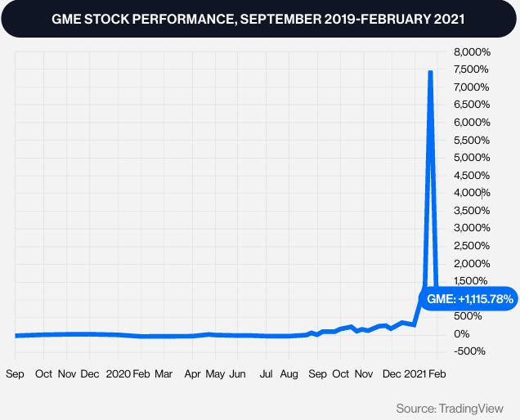The width and height of the screenshot is (520, 420).
Task: Click the 2020 x-axis label
Action: [118, 374]
